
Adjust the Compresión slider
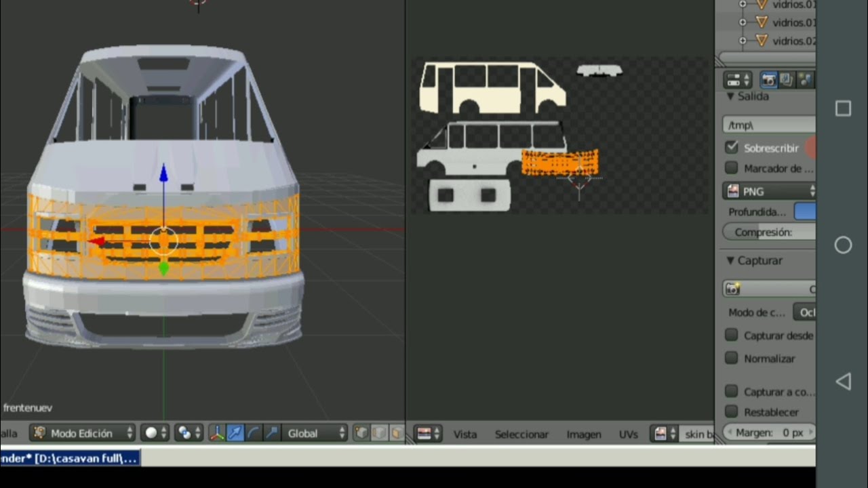[x=769, y=232]
